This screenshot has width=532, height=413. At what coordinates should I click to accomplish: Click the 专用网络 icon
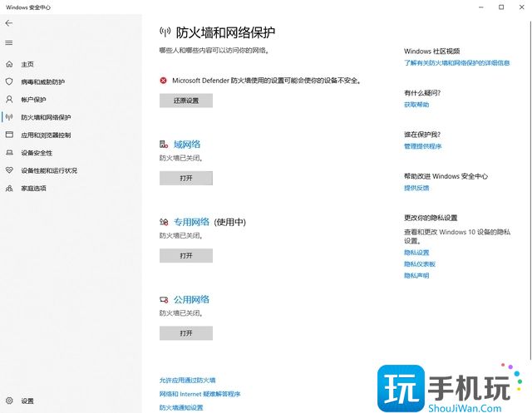(x=164, y=222)
